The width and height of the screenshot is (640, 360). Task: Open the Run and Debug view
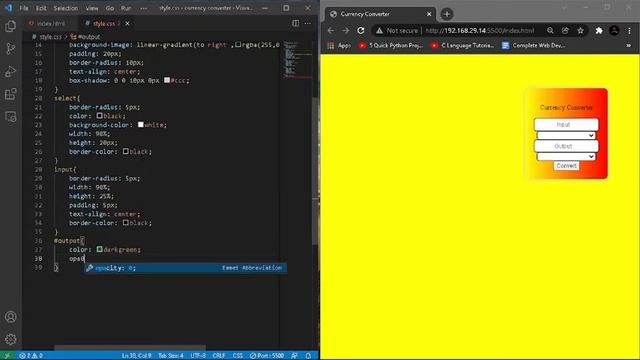coord(11,71)
